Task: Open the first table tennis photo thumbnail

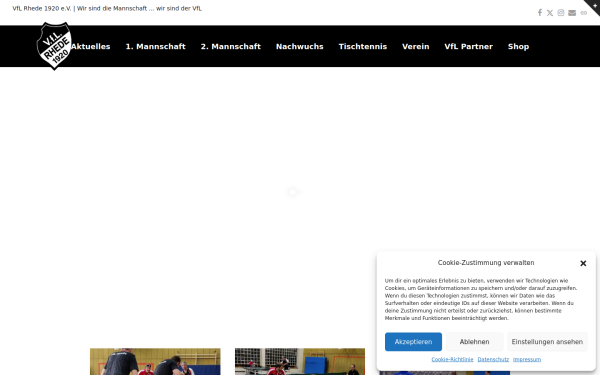Action: (x=155, y=362)
